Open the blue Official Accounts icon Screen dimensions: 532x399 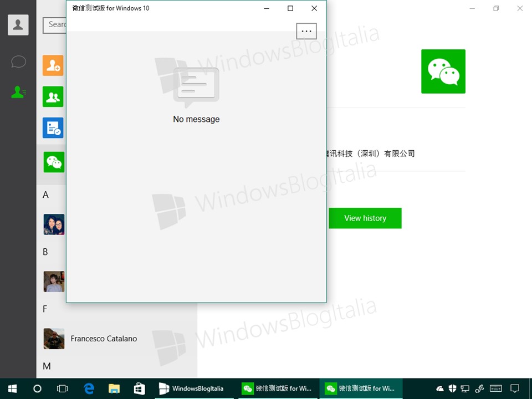[53, 128]
